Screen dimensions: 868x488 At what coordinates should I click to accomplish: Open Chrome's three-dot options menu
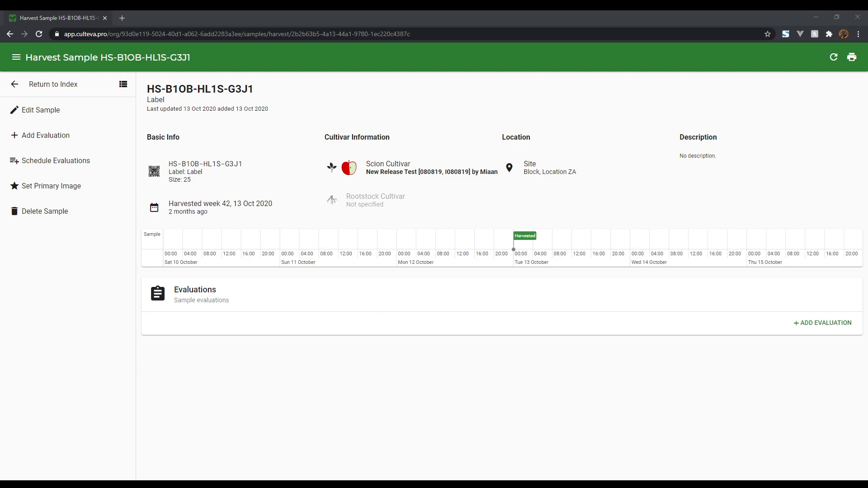point(858,34)
